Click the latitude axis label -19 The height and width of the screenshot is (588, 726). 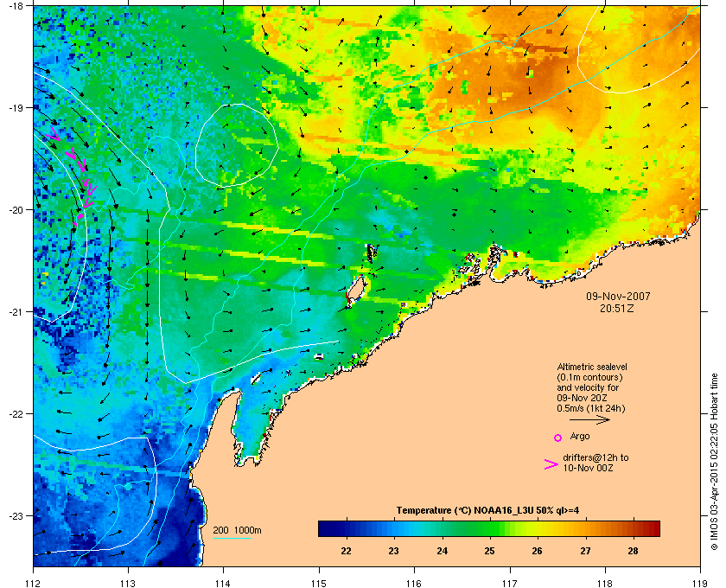pos(16,108)
